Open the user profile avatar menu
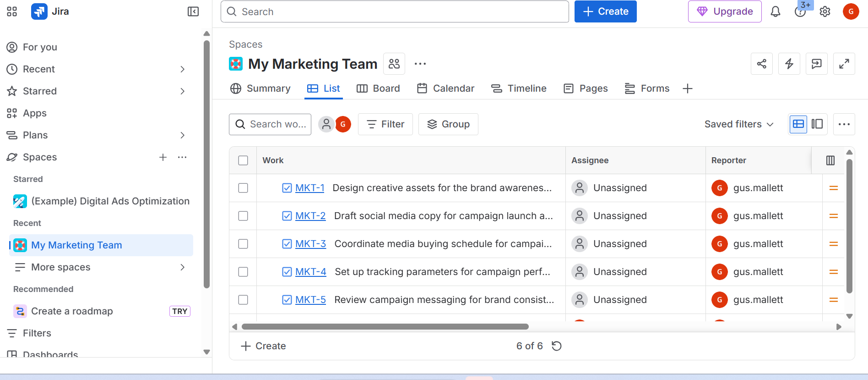The height and width of the screenshot is (380, 868). [x=851, y=11]
